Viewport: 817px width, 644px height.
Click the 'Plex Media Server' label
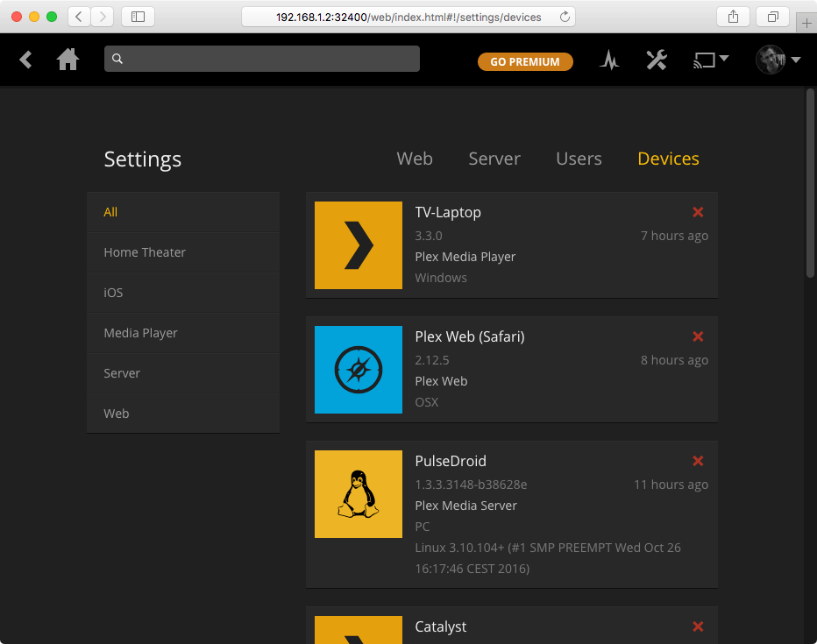pyautogui.click(x=465, y=506)
